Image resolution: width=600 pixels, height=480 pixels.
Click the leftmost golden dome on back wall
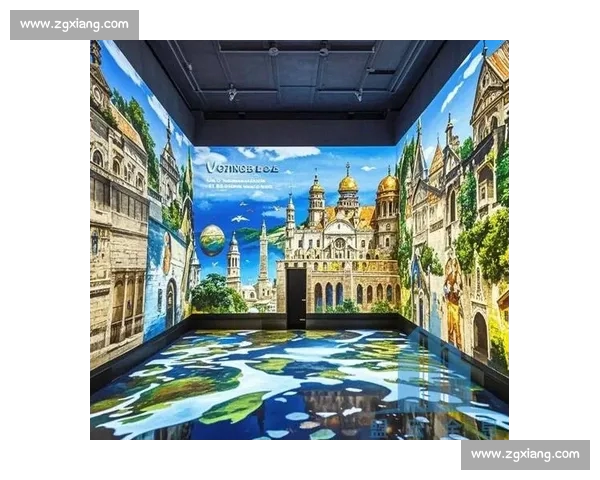point(317,187)
